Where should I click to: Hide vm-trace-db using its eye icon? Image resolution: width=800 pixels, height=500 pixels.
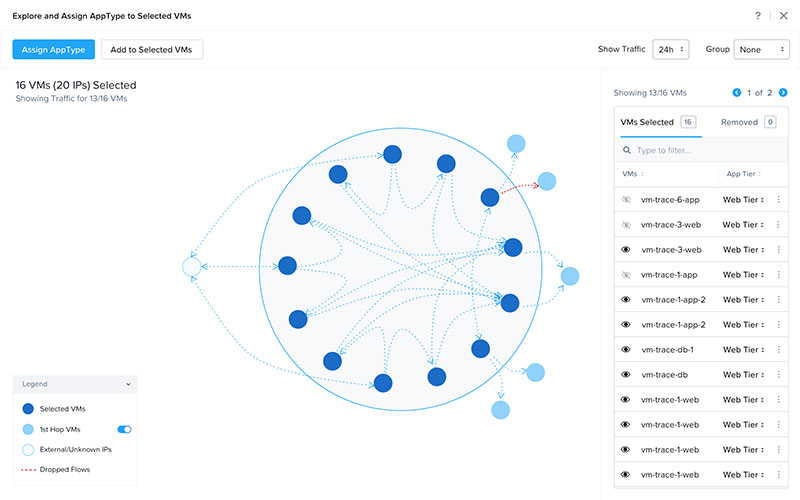[x=626, y=375]
